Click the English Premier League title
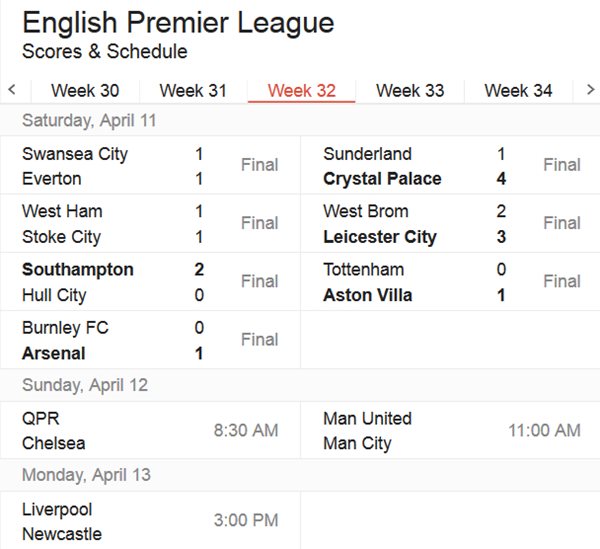The height and width of the screenshot is (549, 600). (x=178, y=23)
